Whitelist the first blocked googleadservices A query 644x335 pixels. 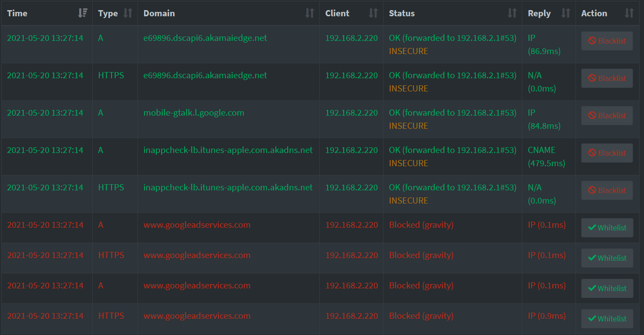coord(607,228)
